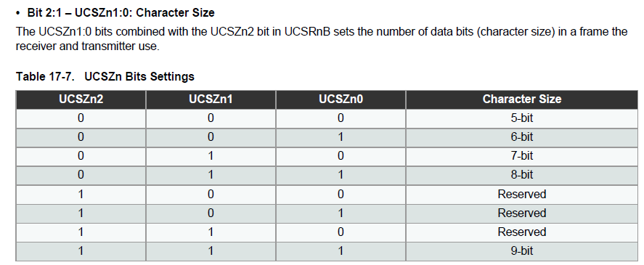This screenshot has width=644, height=265.
Task: Select the 6-bit character size cell
Action: [521, 137]
